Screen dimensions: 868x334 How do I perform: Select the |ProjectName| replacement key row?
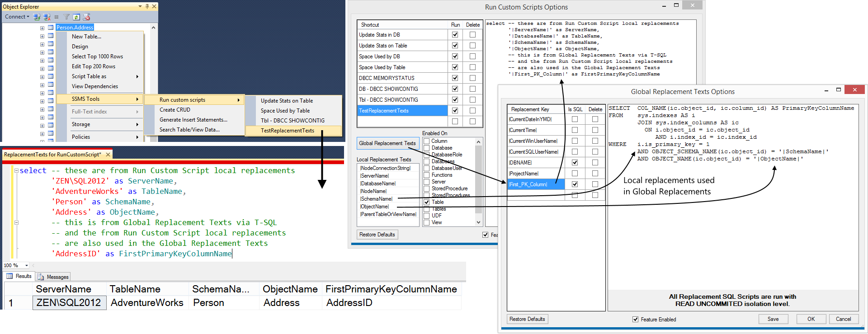point(536,174)
